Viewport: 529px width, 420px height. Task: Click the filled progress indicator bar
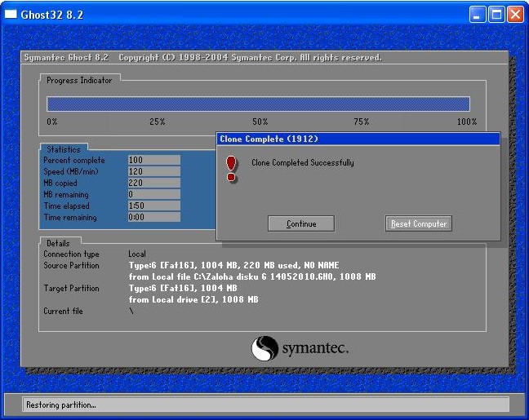coord(259,104)
